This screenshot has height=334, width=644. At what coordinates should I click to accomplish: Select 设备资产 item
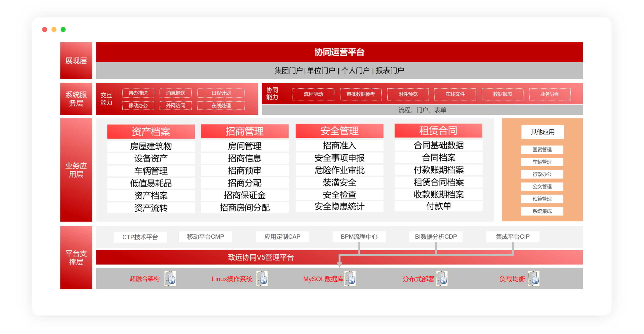(151, 159)
